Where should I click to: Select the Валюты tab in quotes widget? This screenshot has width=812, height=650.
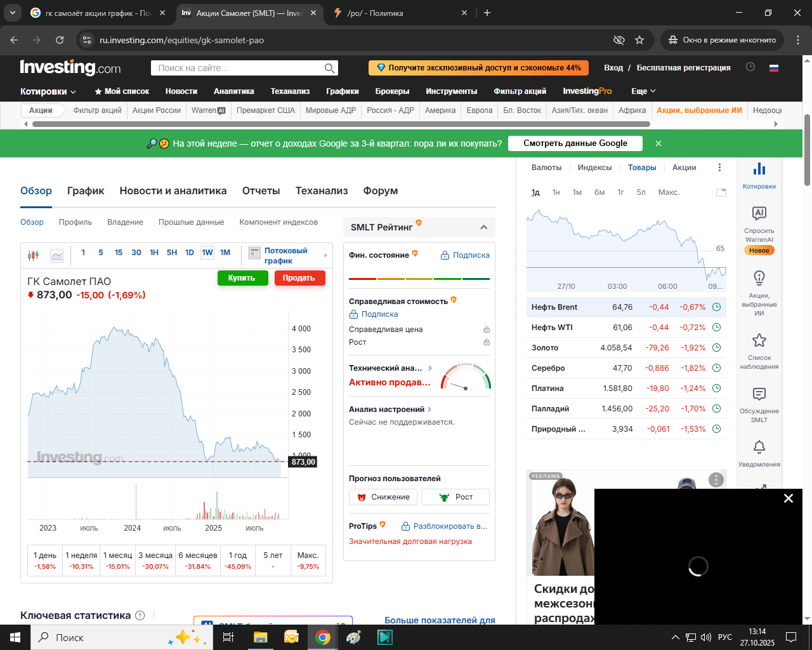pyautogui.click(x=546, y=168)
